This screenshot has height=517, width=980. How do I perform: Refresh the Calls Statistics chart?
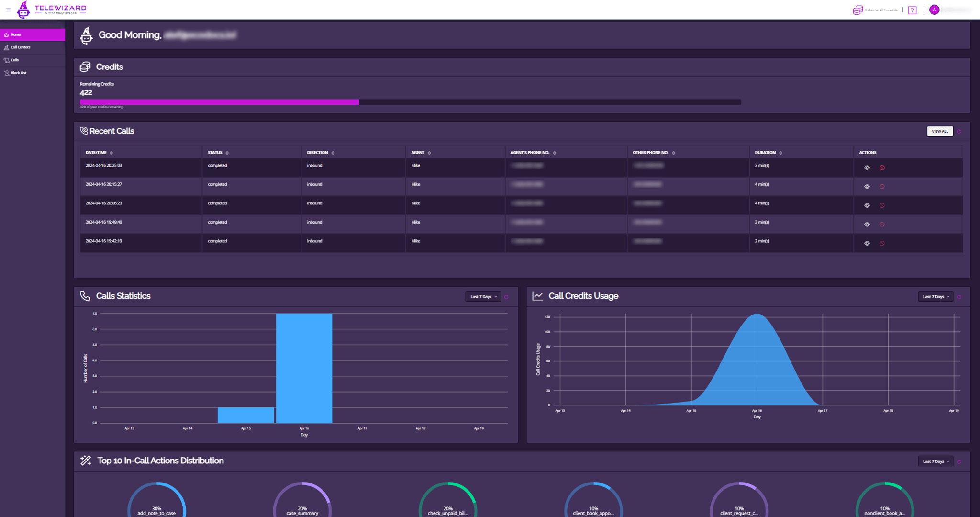[506, 297]
